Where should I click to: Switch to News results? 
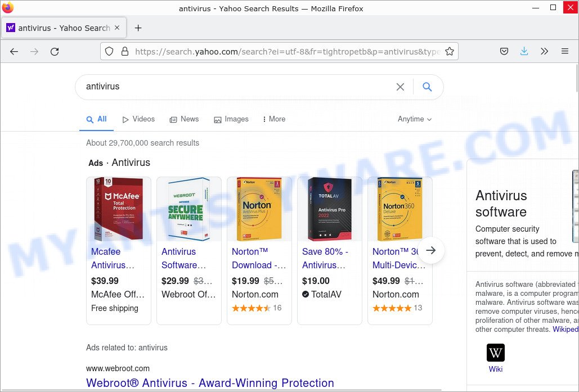tap(184, 119)
